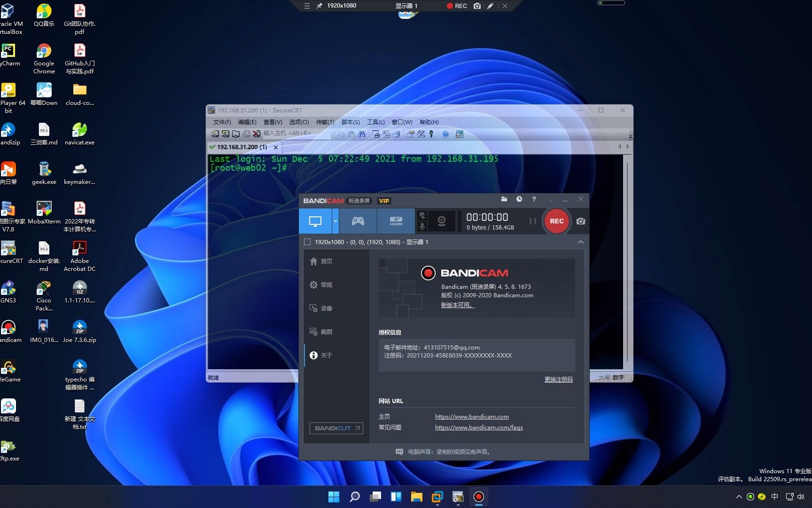Open SecureCRT 脚本(S) menu
The image size is (812, 508).
pos(351,122)
